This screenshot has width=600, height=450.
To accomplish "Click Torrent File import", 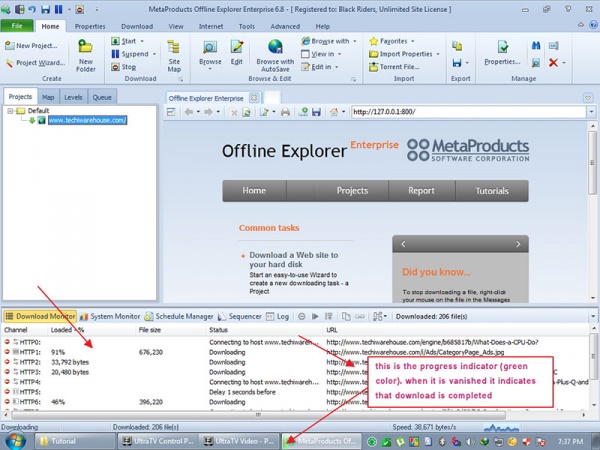I will tap(394, 67).
